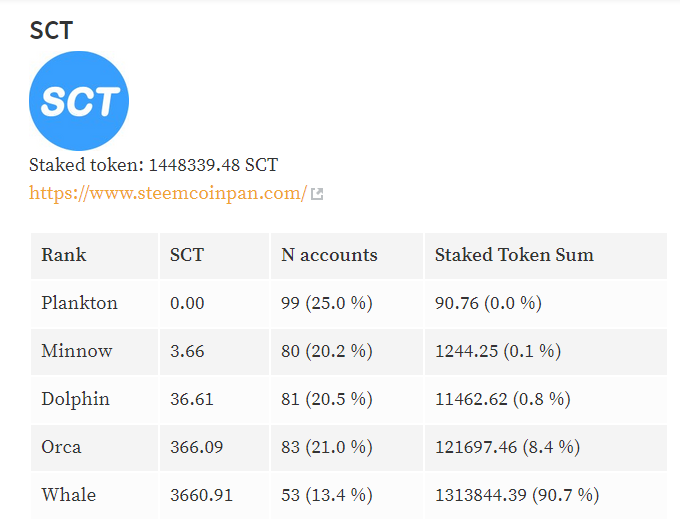Click the N accounts column header

(347, 255)
